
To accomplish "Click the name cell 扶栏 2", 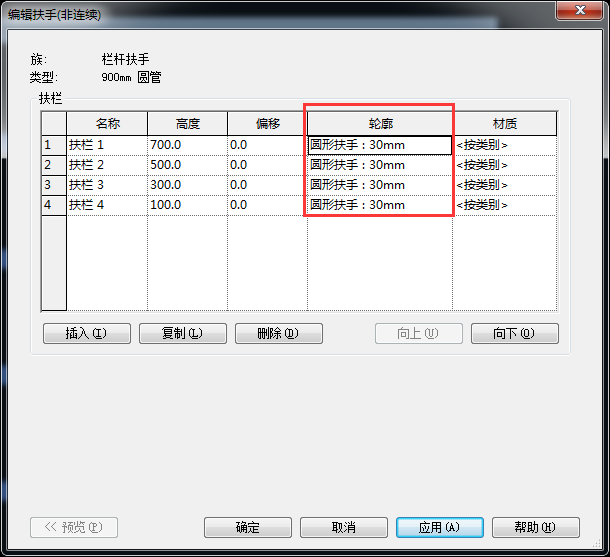I will [x=106, y=165].
